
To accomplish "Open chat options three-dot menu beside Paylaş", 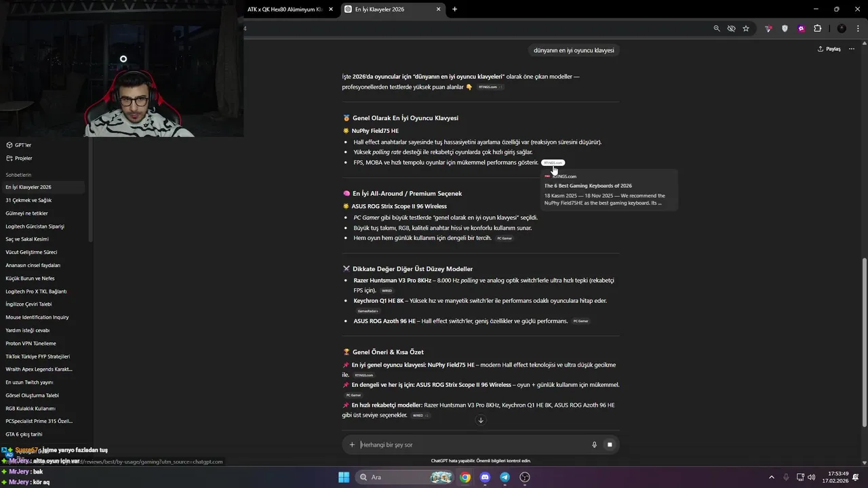I will click(x=852, y=49).
